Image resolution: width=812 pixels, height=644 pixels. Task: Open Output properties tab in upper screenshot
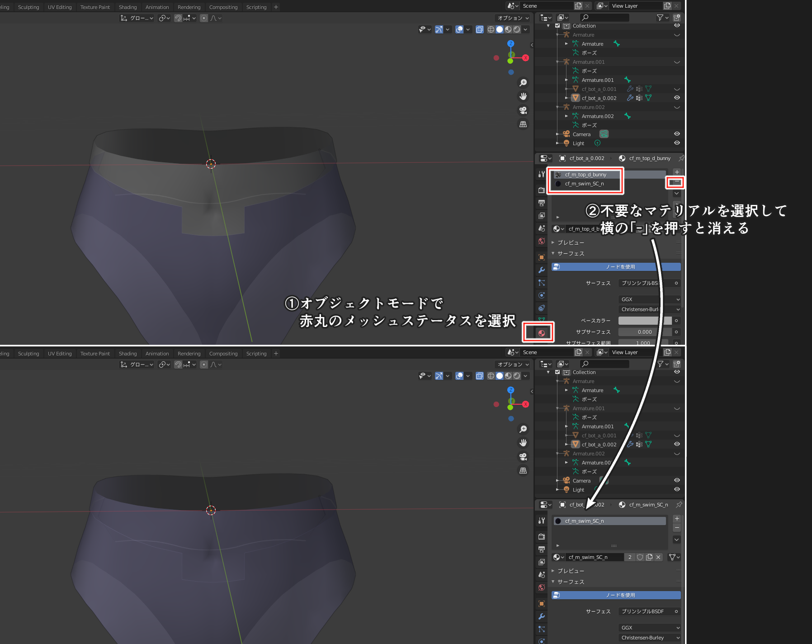click(x=541, y=203)
